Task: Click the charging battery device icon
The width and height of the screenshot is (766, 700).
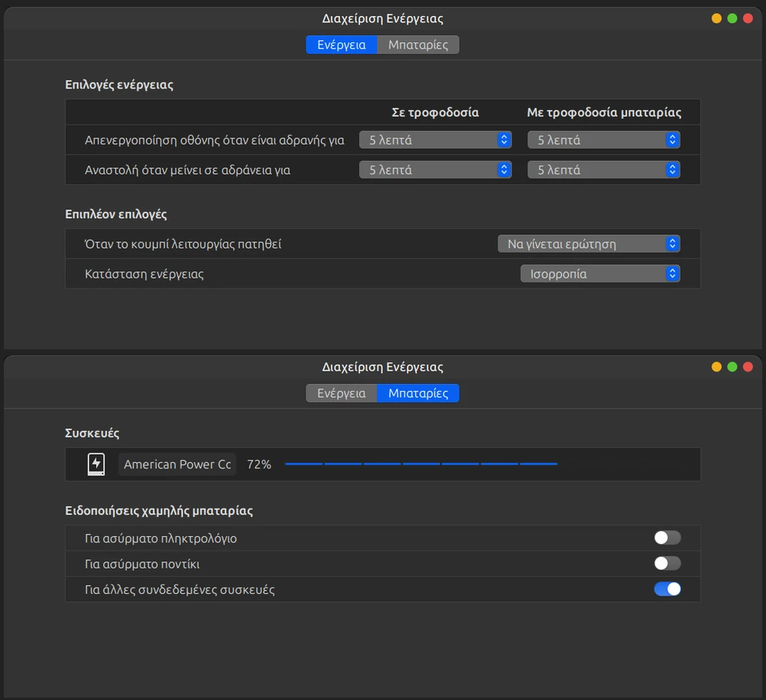Action: click(x=95, y=464)
